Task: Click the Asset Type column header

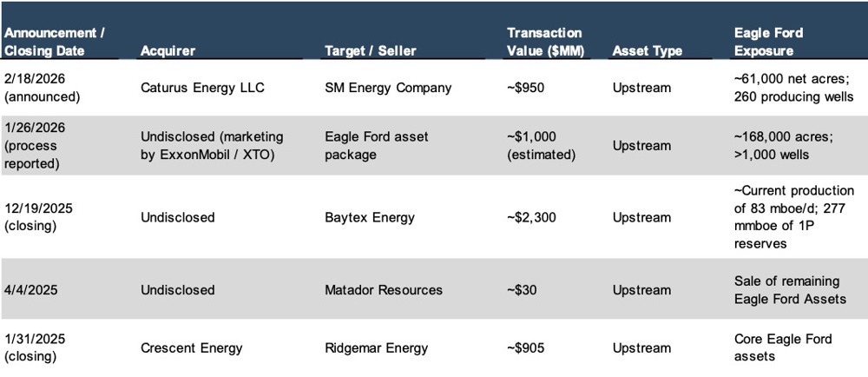Action: 647,50
